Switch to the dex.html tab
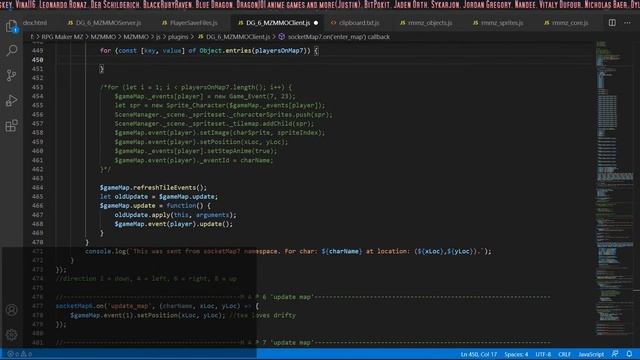The height and width of the screenshot is (360, 640). coord(35,23)
